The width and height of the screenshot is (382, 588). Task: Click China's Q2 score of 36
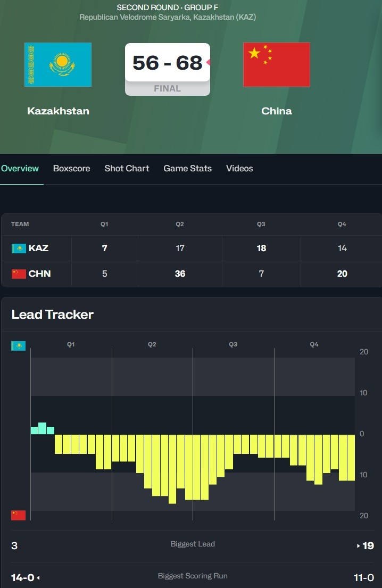(180, 274)
